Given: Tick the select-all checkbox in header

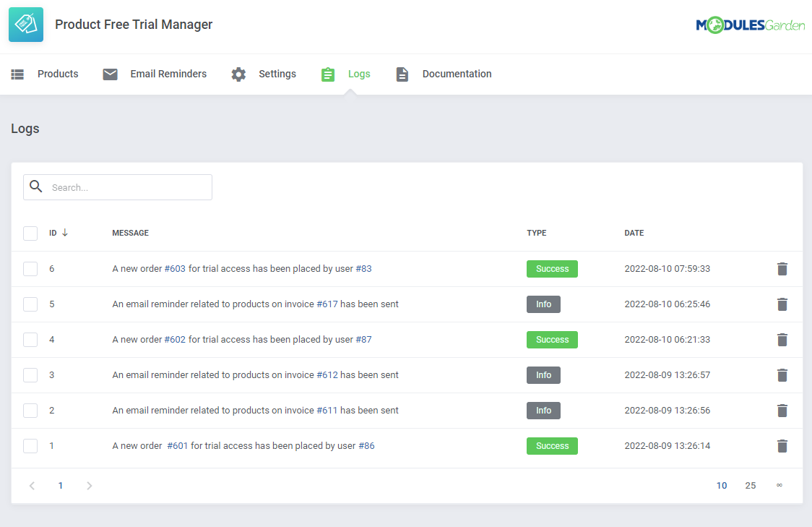Looking at the screenshot, I should 30,233.
